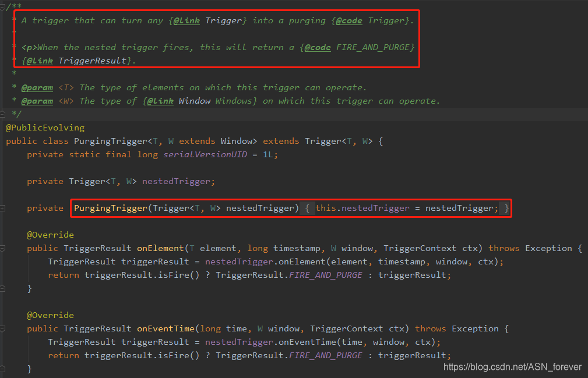Click the serialVersionUID field name
The image size is (588, 378).
tap(205, 155)
